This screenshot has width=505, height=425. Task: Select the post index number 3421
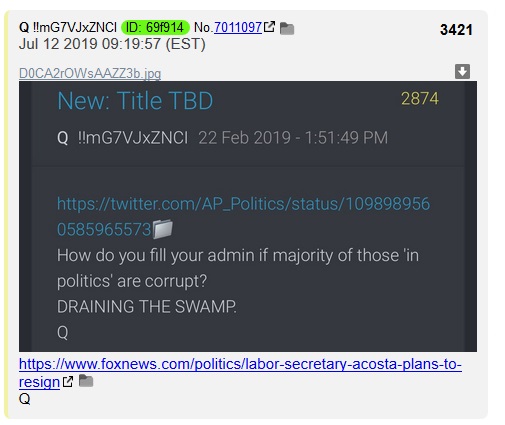[x=456, y=30]
